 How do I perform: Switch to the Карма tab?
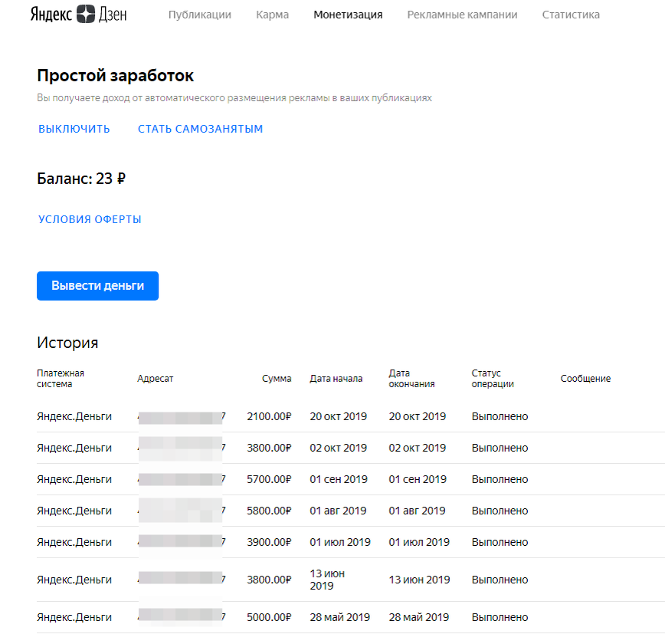tap(272, 15)
